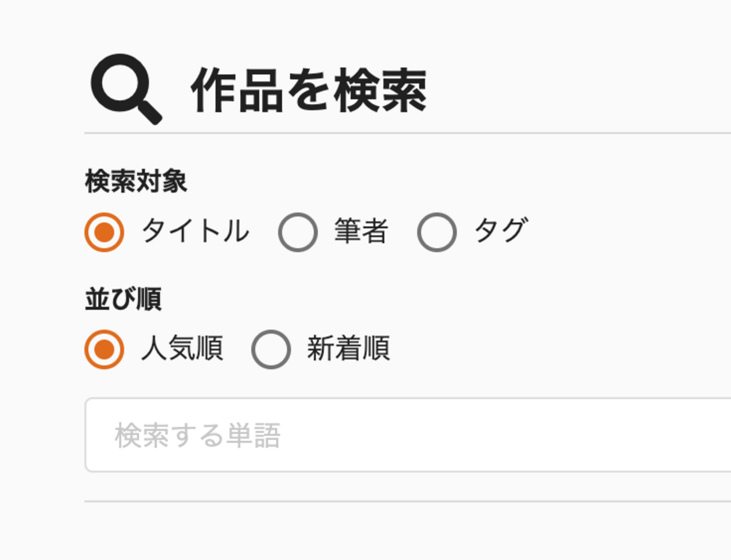Click the 筆者 option label text
This screenshot has width=731, height=560.
click(x=361, y=231)
